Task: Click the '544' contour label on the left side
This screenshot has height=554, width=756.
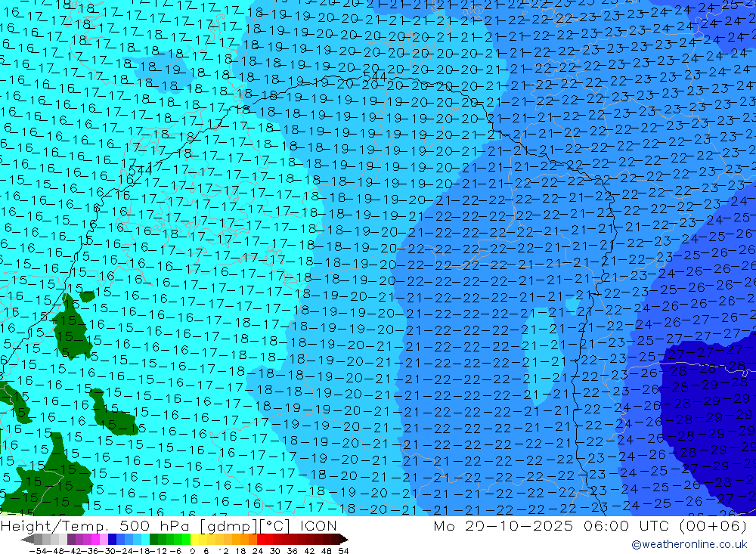Action: (x=140, y=170)
